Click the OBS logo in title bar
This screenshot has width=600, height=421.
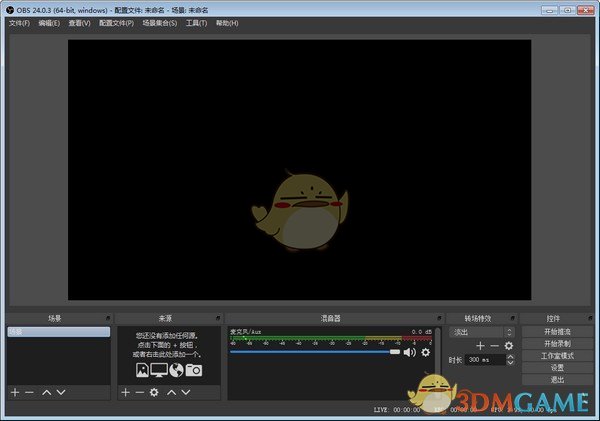pos(10,10)
